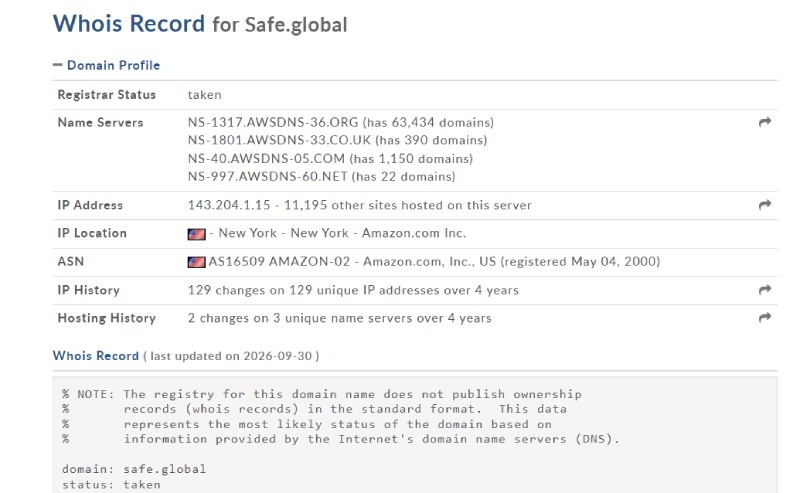Viewport: 800px width, 493px height.
Task: Click '(has 1,150 domains)' count text
Action: click(411, 159)
